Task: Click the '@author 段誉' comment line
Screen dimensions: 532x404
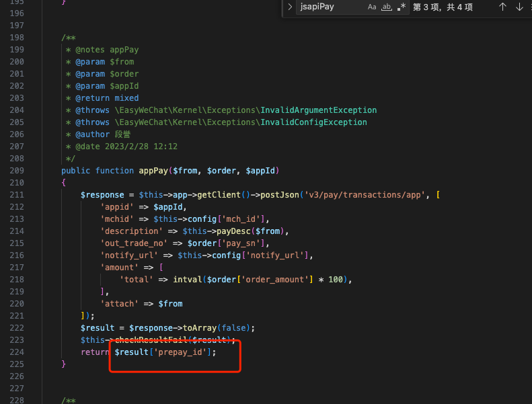Action: tap(103, 134)
